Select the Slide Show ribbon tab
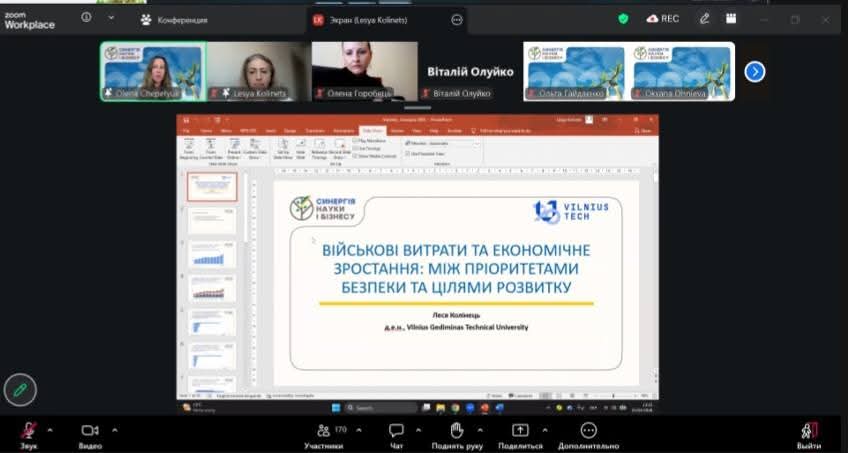The width and height of the screenshot is (848, 453). (x=372, y=130)
